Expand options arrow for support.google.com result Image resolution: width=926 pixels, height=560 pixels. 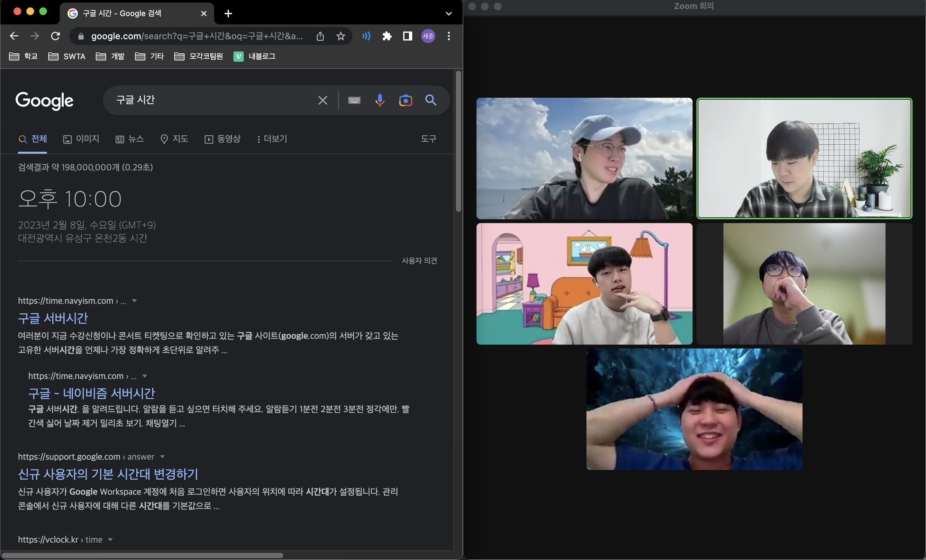pyautogui.click(x=162, y=456)
